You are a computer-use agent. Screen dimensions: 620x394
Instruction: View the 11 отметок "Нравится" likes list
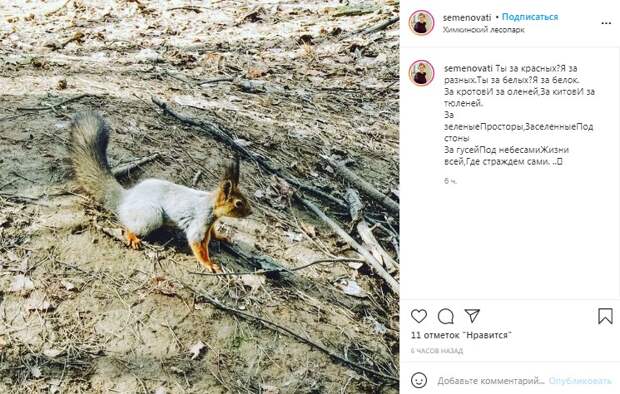[x=461, y=335]
